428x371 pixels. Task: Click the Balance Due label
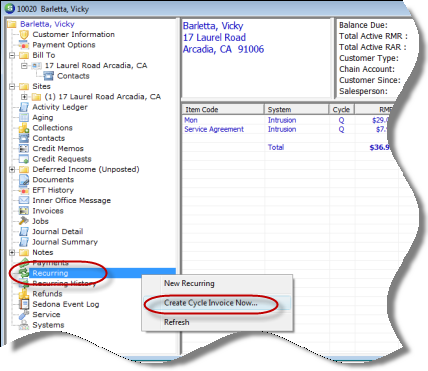[363, 25]
